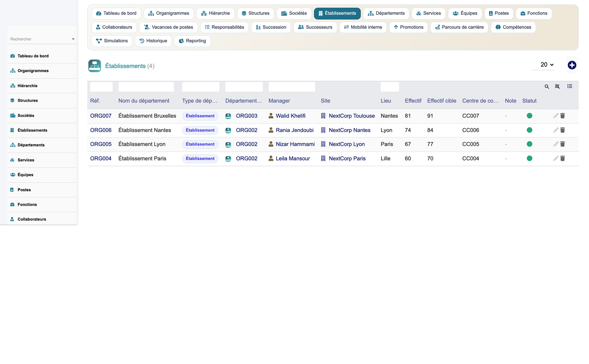Open Tableau de bord top tab
This screenshot has height=364, width=589.
click(116, 13)
